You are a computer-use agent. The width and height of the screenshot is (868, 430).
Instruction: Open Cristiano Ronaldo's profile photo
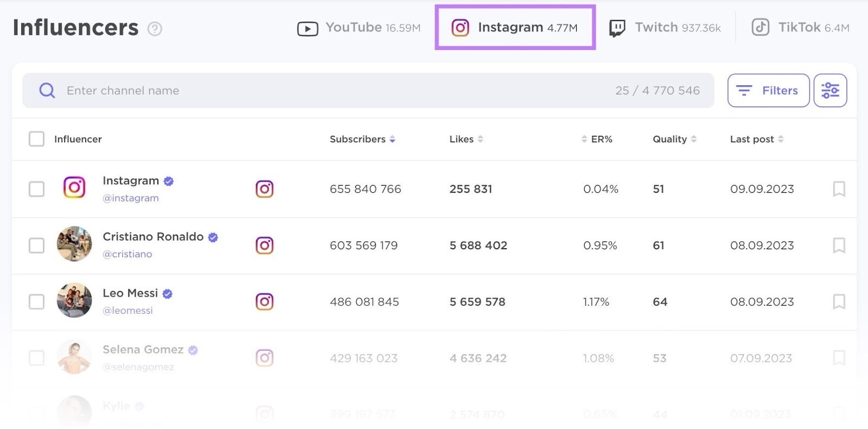click(74, 244)
